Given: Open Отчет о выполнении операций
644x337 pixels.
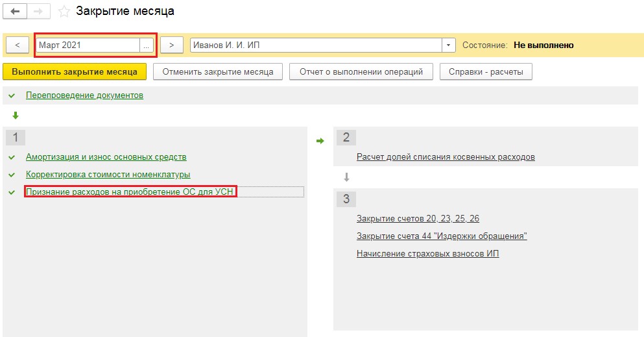Looking at the screenshot, I should point(361,71).
